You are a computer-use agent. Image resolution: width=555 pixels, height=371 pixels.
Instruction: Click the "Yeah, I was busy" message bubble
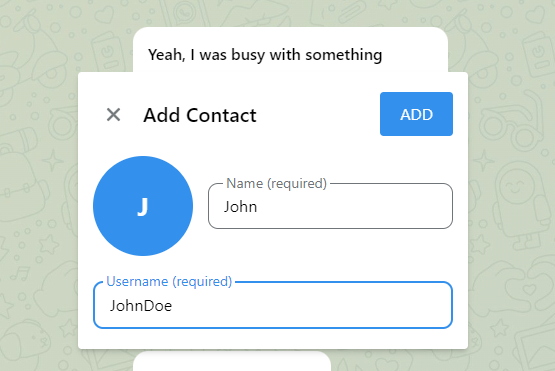point(290,50)
